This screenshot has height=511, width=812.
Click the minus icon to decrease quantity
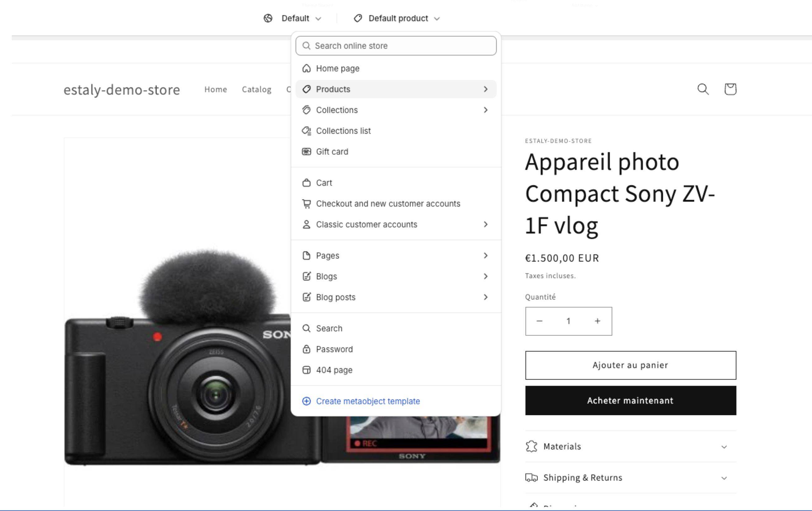coord(540,321)
